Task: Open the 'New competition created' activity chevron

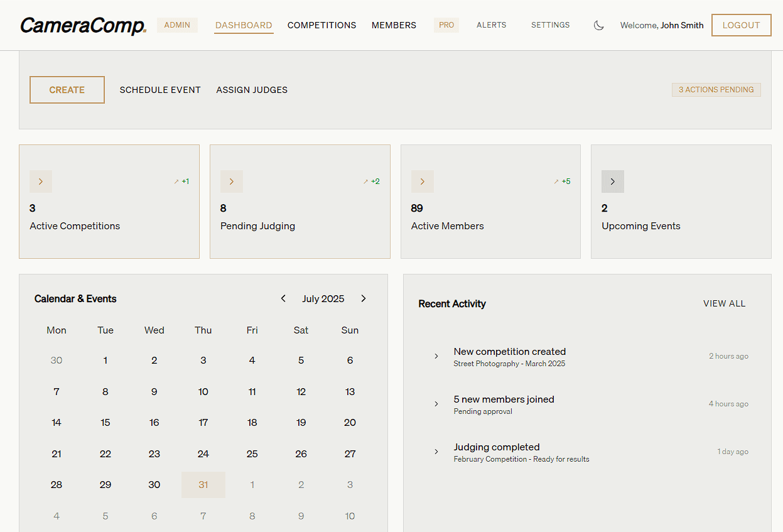Action: click(x=436, y=356)
